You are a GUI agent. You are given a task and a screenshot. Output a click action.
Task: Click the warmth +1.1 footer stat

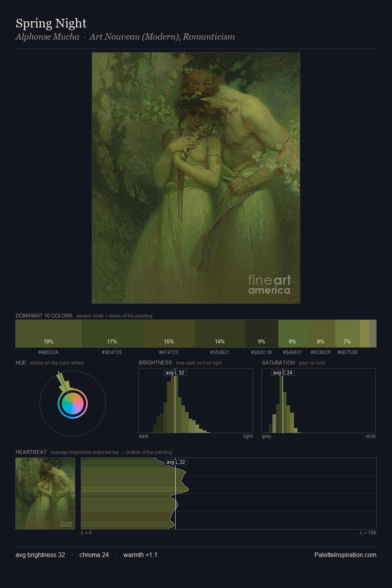[140, 555]
